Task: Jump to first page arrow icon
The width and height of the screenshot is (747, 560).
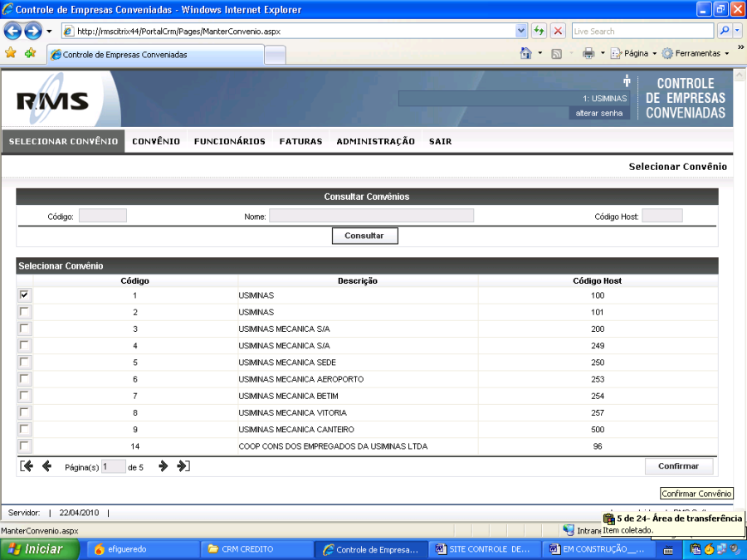Action: pyautogui.click(x=27, y=466)
